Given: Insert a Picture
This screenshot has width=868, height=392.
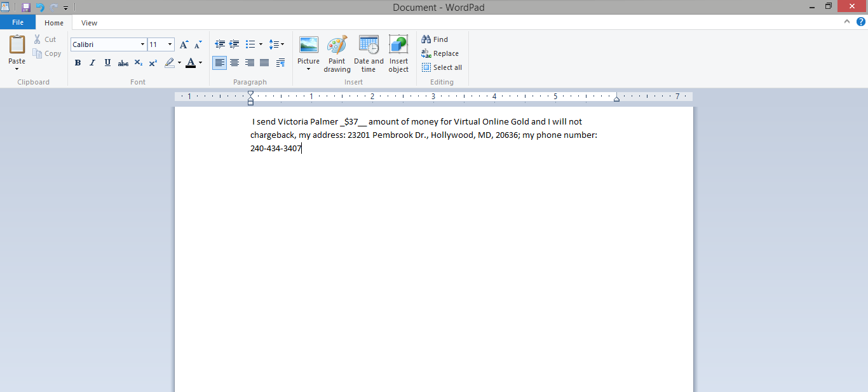Looking at the screenshot, I should (x=309, y=46).
